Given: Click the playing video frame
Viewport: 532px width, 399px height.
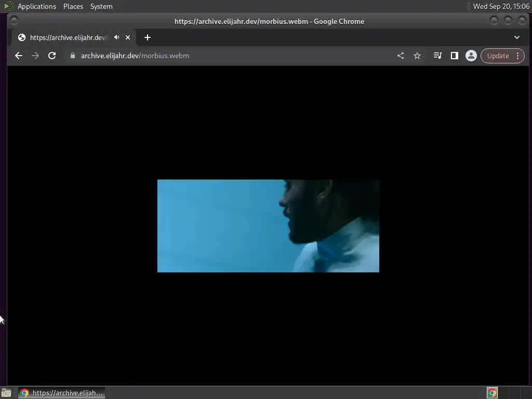Looking at the screenshot, I should coord(268,225).
